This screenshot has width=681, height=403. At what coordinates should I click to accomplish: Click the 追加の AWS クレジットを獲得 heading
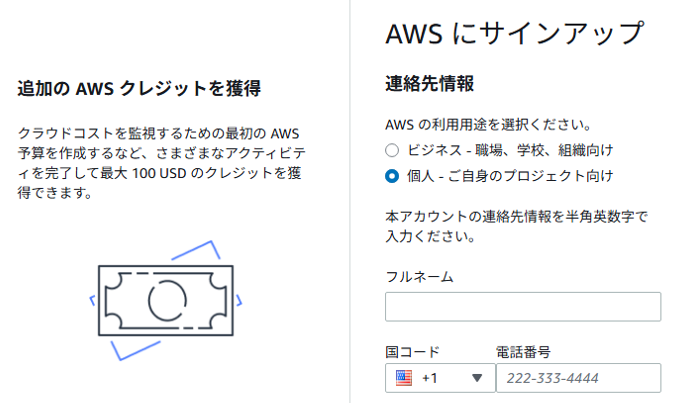point(140,88)
